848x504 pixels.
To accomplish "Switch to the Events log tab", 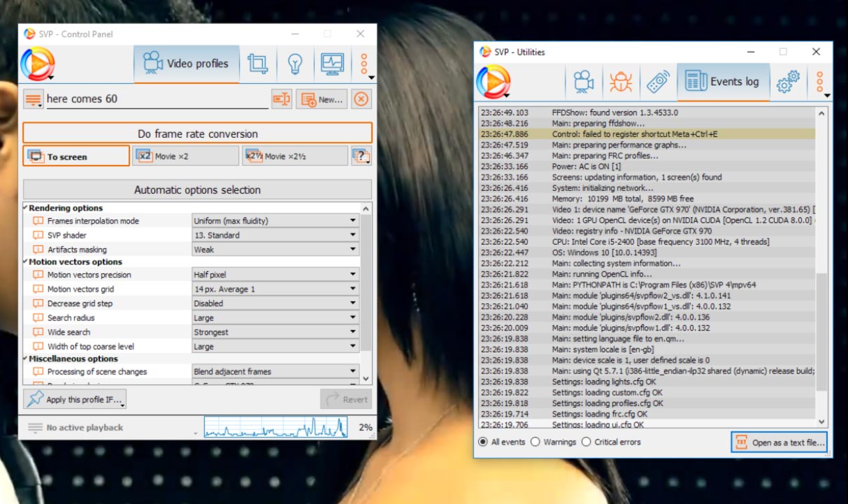I will coord(723,82).
